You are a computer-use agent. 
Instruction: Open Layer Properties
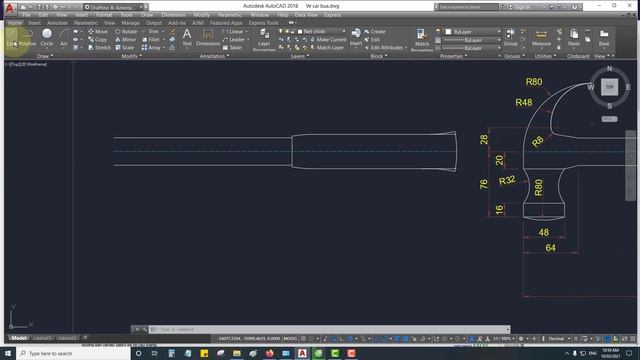[264, 40]
